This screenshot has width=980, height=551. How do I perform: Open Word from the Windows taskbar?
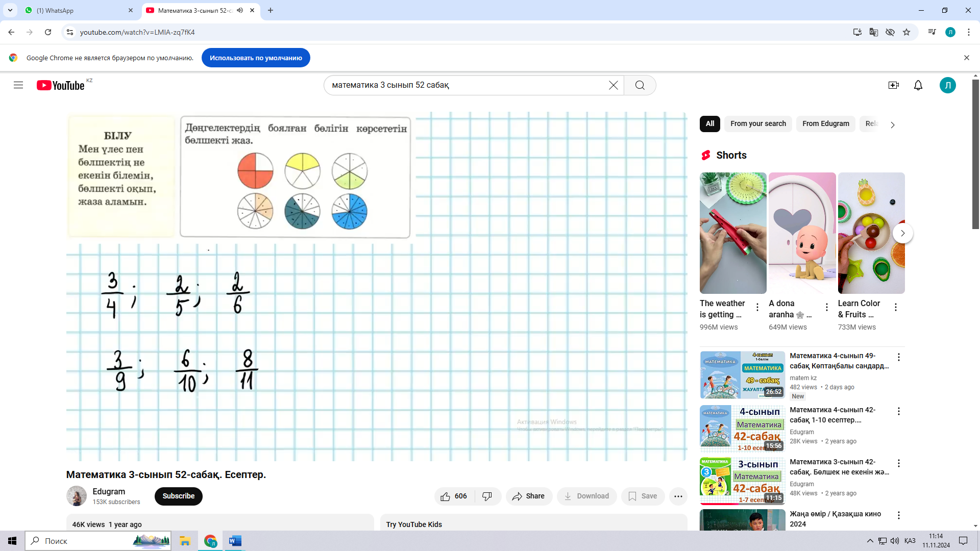235,541
